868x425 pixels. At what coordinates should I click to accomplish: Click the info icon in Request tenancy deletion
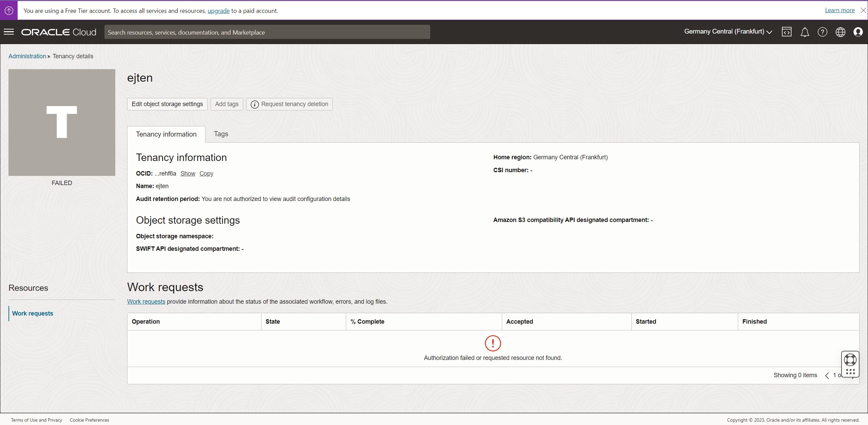(255, 104)
